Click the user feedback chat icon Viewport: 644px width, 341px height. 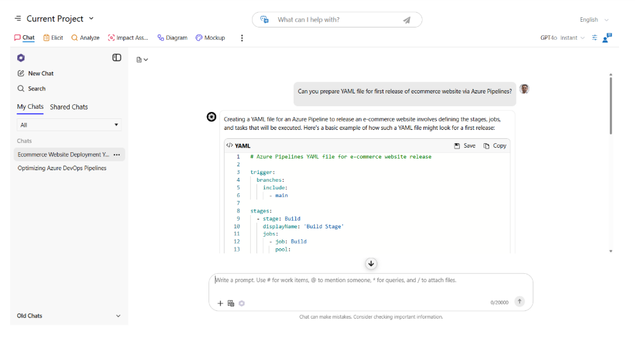click(607, 38)
